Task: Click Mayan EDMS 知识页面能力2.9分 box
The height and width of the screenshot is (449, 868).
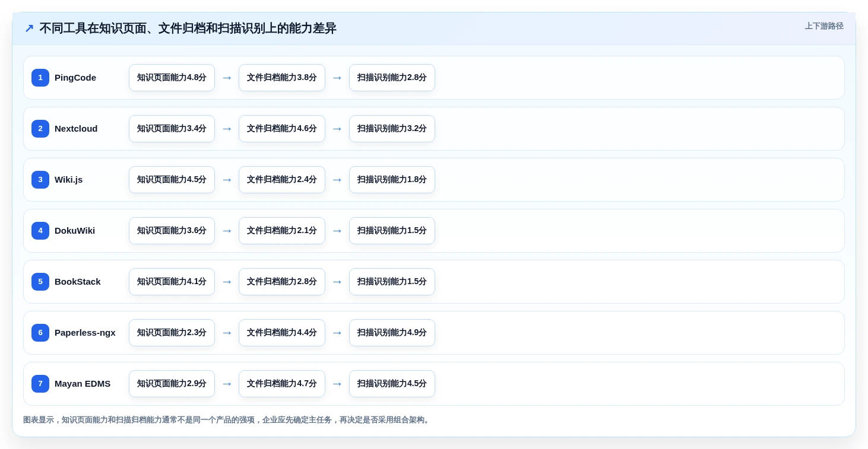Action: click(x=172, y=384)
